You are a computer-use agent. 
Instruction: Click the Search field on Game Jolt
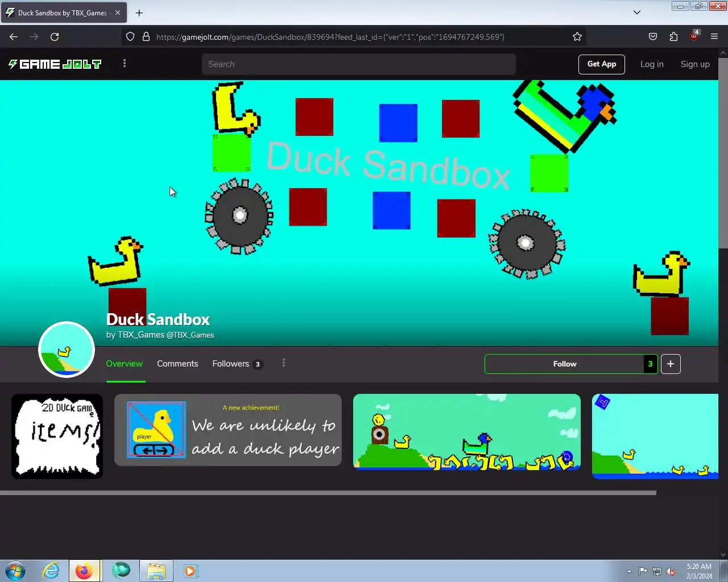point(359,64)
